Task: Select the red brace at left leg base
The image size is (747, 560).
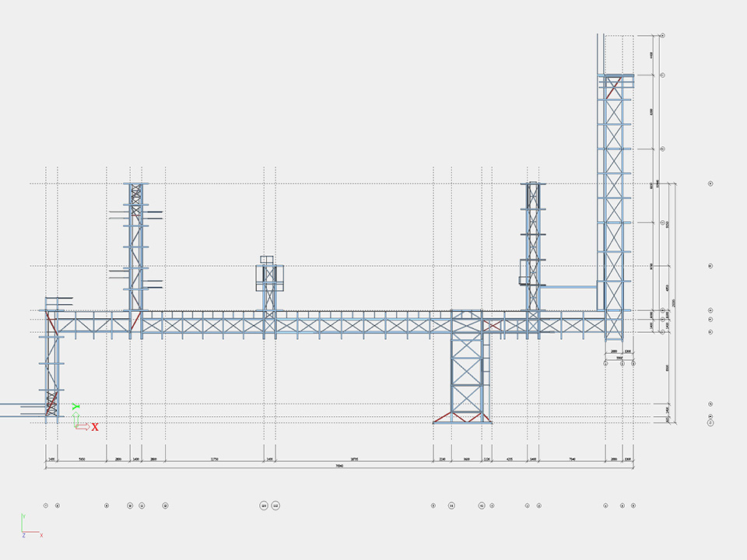Action: click(x=51, y=402)
